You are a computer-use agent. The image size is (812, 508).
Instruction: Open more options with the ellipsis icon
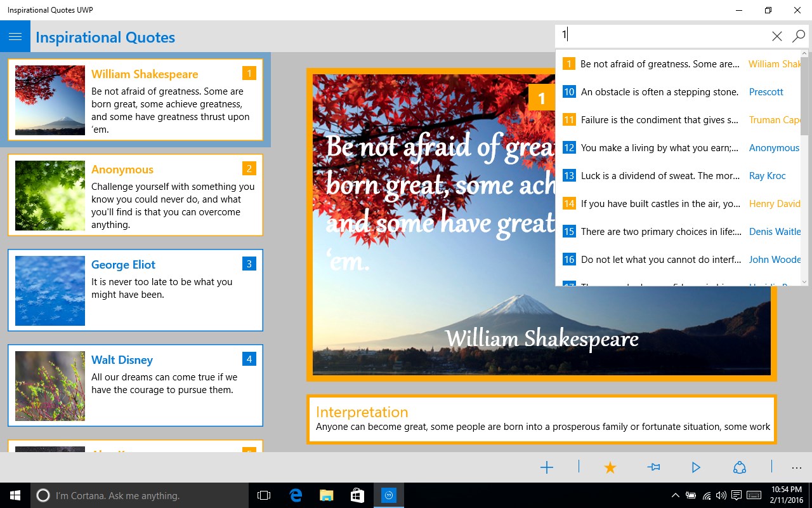(797, 467)
